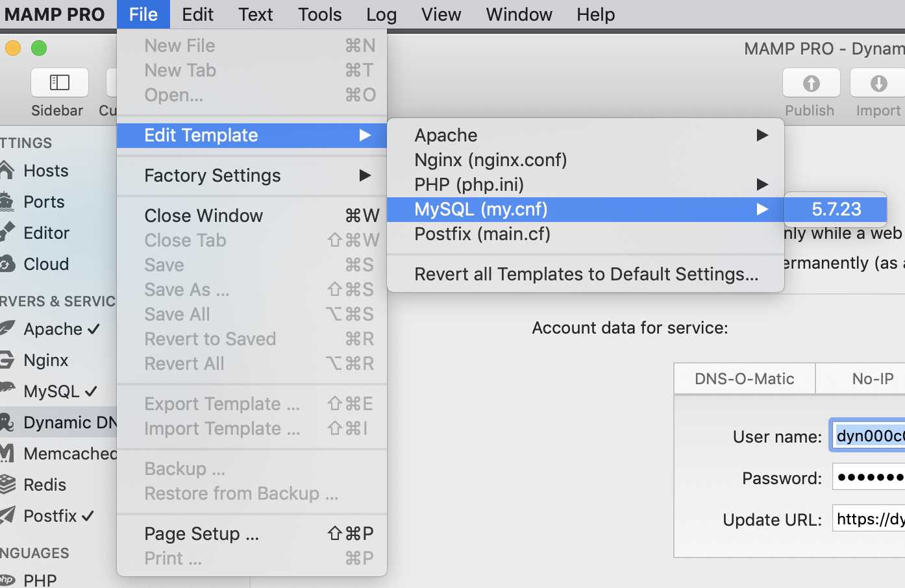Viewport: 905px width, 588px height.
Task: Click Revert all Templates to Default Settings
Action: 586,274
